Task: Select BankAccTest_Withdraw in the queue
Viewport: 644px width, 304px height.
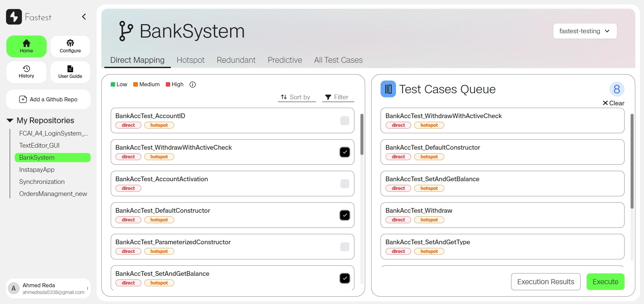Action: pos(502,215)
